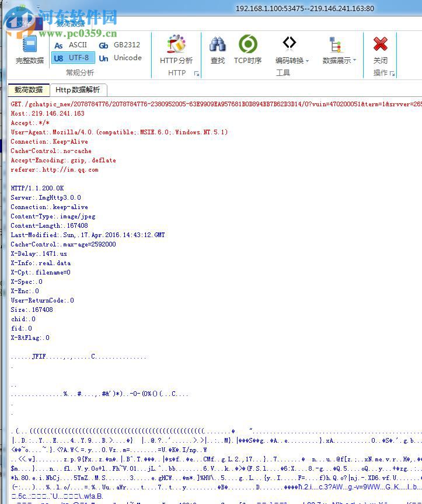Switch encoding to ASCII
Viewport: 422px width, 504px height.
pos(71,45)
